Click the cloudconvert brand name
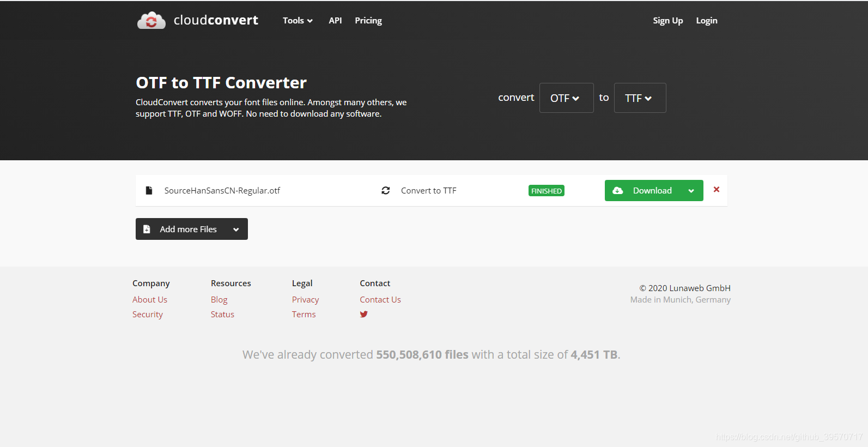This screenshot has height=447, width=868. coord(216,20)
